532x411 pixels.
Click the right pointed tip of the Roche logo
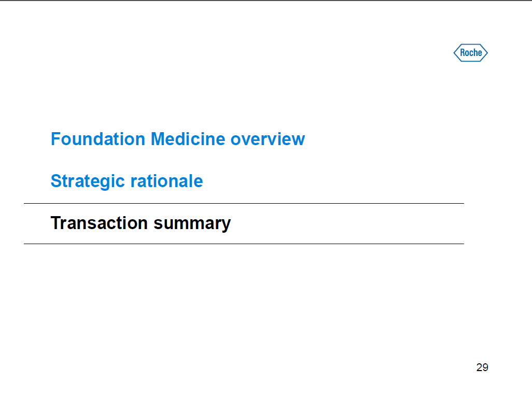coord(487,53)
